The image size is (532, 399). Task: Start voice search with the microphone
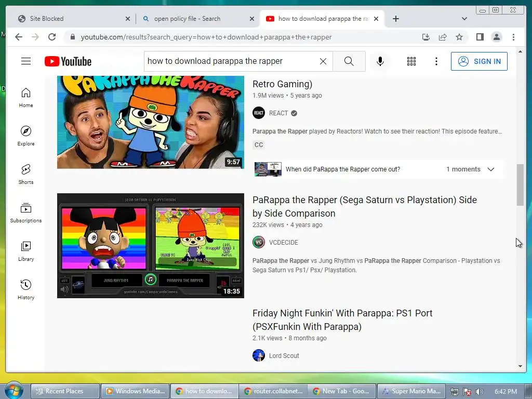(x=380, y=61)
